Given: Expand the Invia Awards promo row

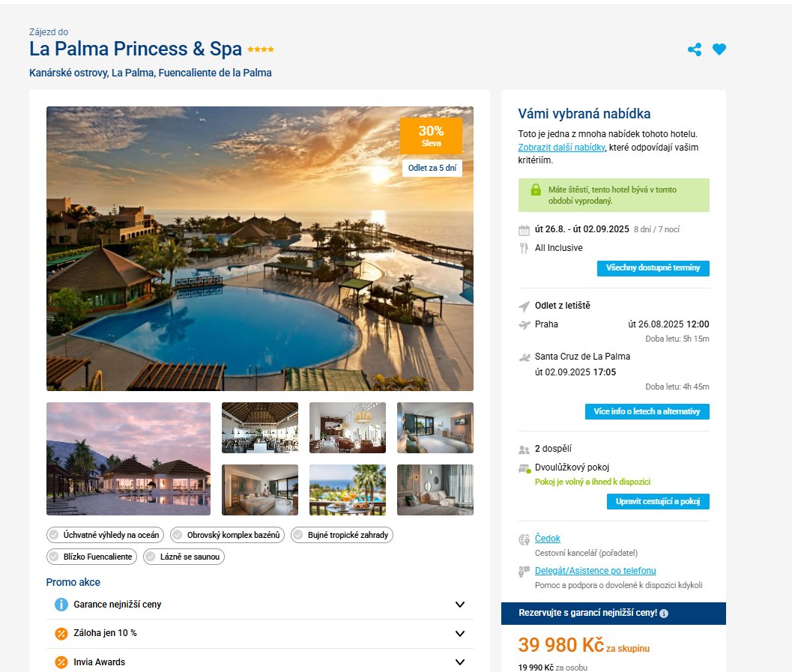Looking at the screenshot, I should [x=259, y=662].
